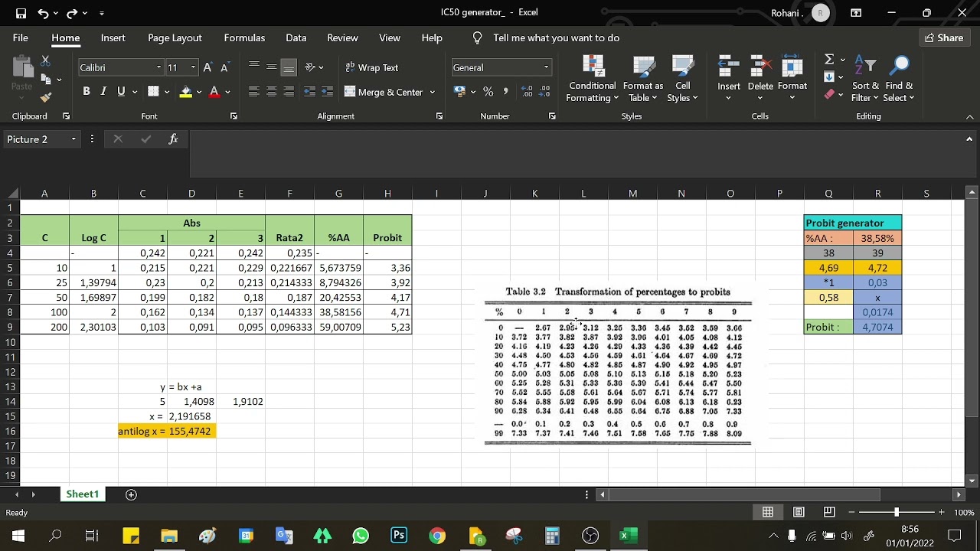980x551 pixels.
Task: Open the font name Calibri dropdown
Action: [x=158, y=67]
